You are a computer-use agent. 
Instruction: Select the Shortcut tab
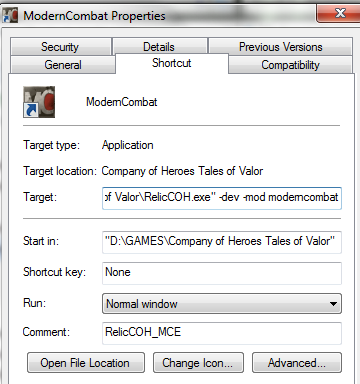[172, 63]
